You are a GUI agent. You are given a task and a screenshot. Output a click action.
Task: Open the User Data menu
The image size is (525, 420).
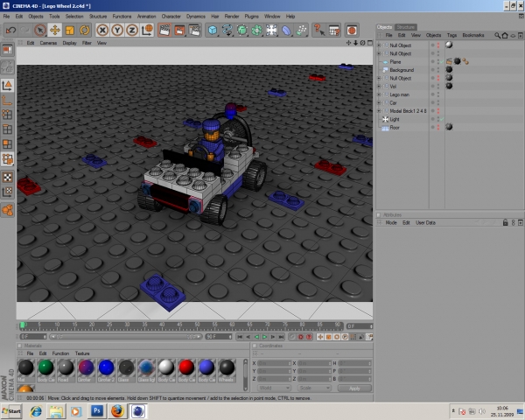pos(425,223)
